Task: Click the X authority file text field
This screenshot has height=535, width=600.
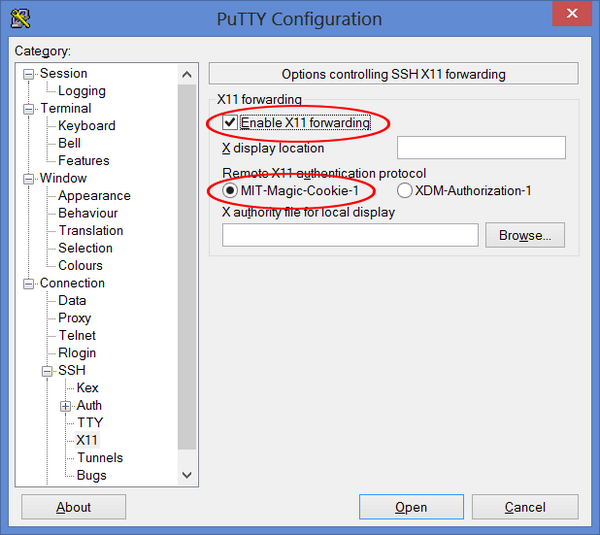Action: tap(350, 235)
